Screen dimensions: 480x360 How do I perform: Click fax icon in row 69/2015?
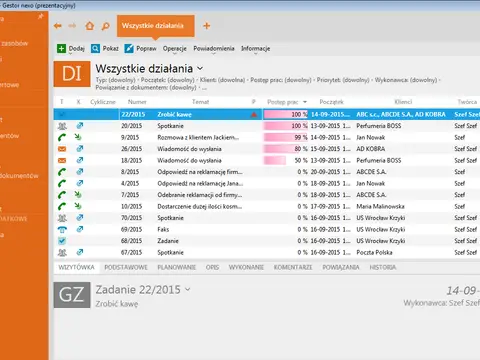pyautogui.click(x=62, y=229)
